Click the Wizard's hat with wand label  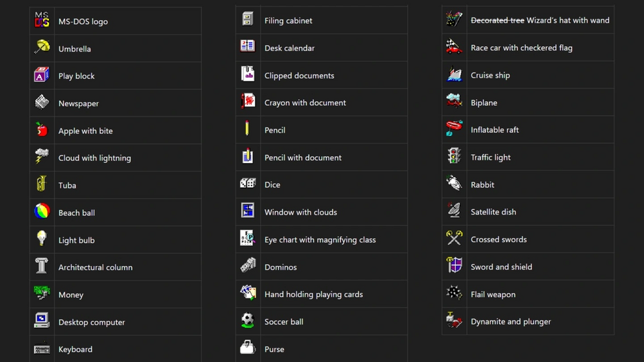[568, 20]
